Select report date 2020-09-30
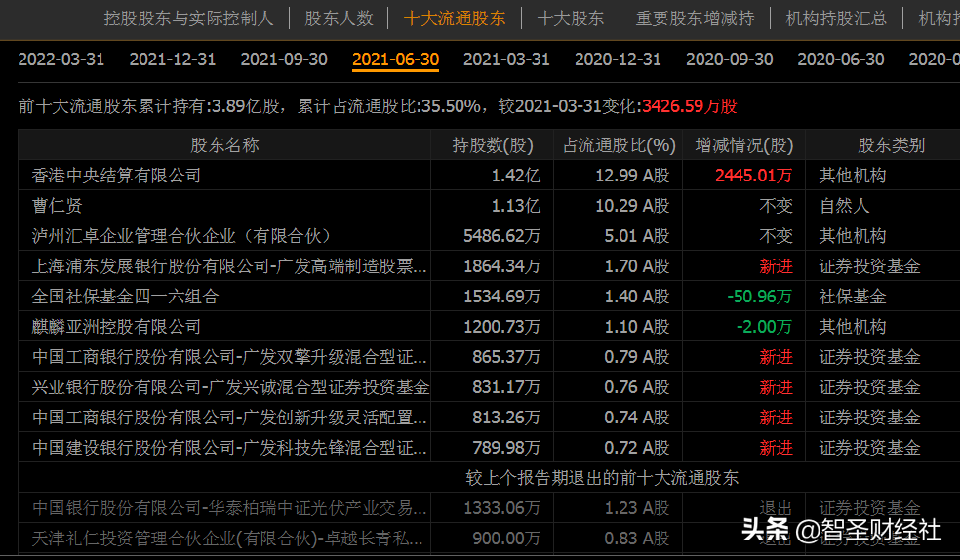The image size is (960, 560). tap(729, 60)
